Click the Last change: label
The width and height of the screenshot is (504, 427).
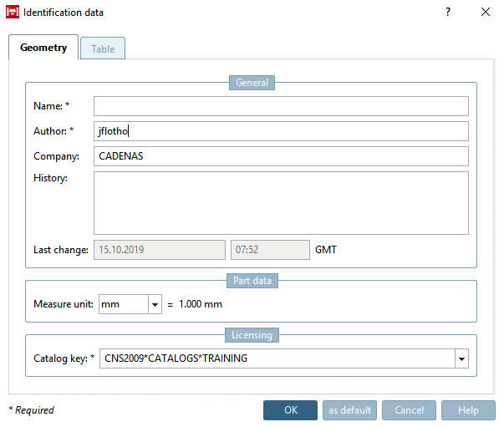click(x=61, y=250)
